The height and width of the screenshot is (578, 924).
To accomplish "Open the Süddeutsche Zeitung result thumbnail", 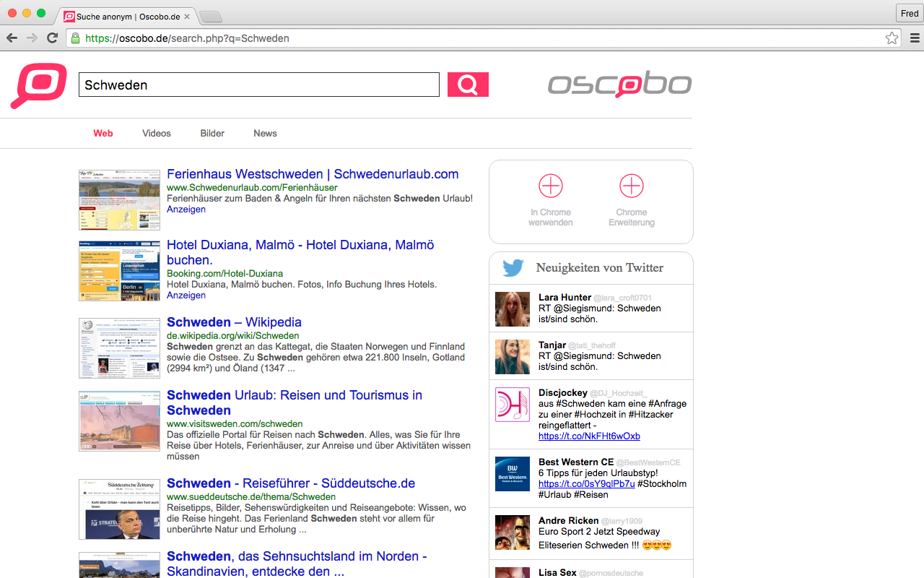I will click(x=119, y=509).
